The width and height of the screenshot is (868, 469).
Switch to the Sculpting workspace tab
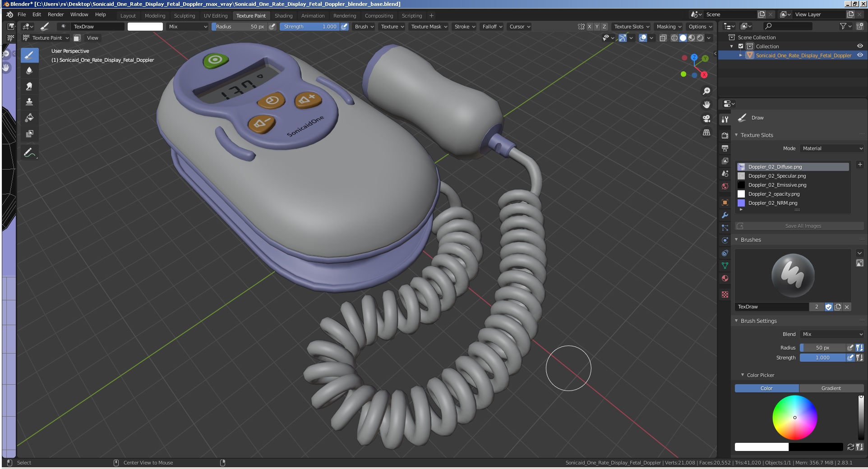[185, 16]
